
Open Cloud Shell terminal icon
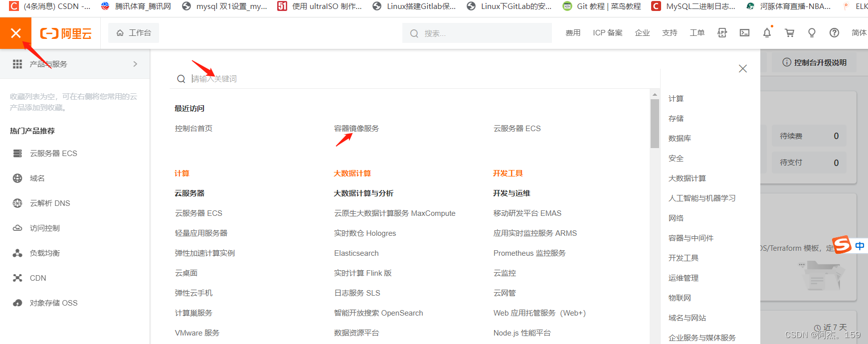pyautogui.click(x=744, y=33)
